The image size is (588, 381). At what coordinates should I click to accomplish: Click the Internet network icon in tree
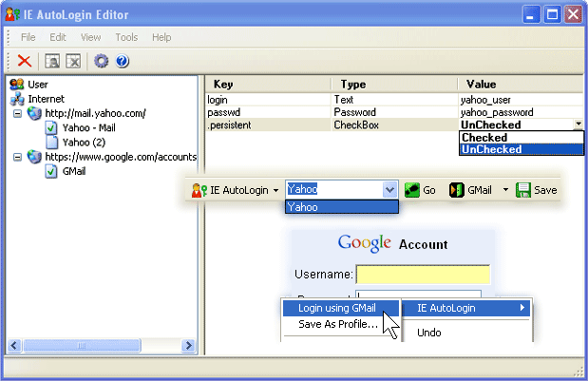tap(17, 99)
